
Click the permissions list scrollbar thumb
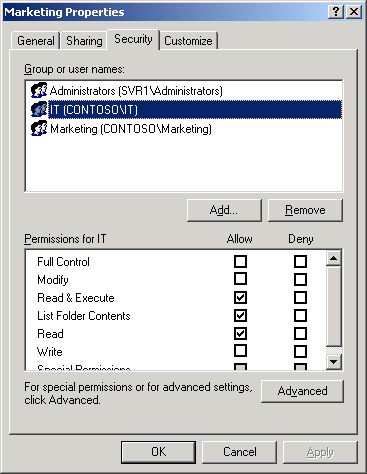(334, 306)
